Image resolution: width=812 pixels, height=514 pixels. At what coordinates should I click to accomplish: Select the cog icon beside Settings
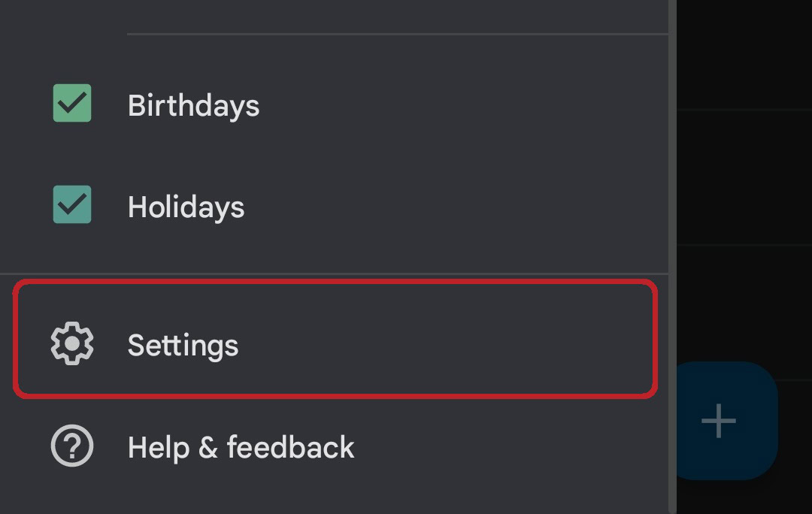pyautogui.click(x=72, y=343)
